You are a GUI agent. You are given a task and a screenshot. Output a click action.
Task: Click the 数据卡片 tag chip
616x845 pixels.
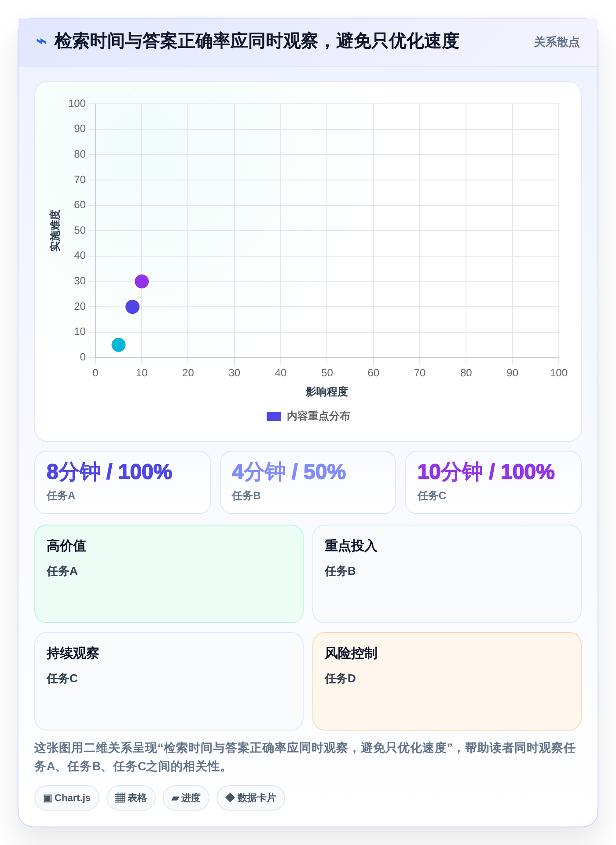tap(251, 798)
